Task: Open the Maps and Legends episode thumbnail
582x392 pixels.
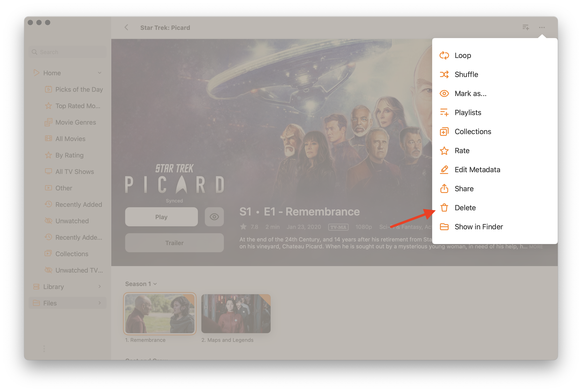Action: click(x=236, y=313)
